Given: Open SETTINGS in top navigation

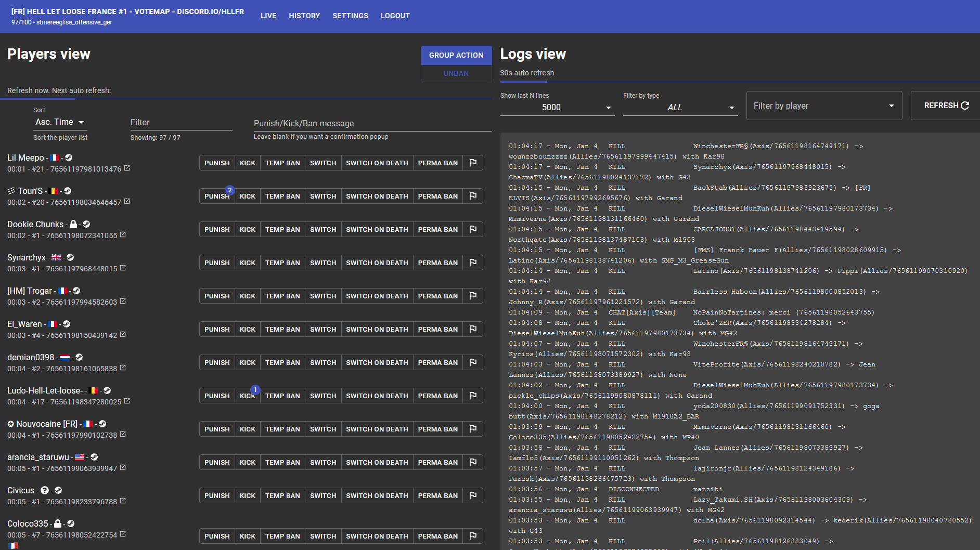Looking at the screenshot, I should click(350, 16).
